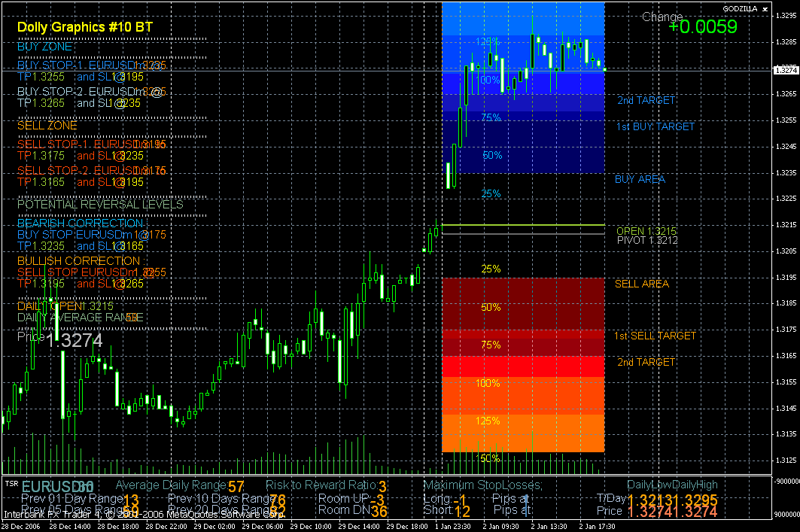Screen dimensions: 800x532
Task: Select the 'Dolly Graphics #10 BT' title label
Action: point(85,28)
